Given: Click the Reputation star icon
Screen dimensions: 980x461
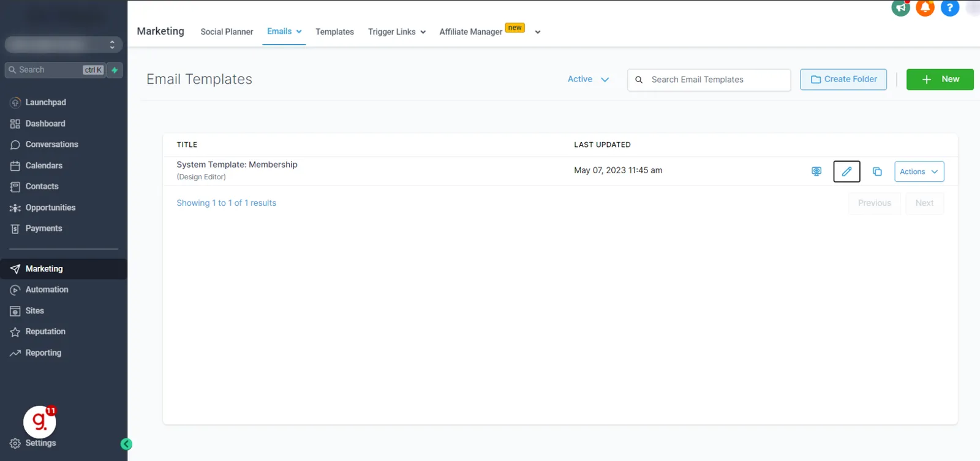Looking at the screenshot, I should [15, 332].
